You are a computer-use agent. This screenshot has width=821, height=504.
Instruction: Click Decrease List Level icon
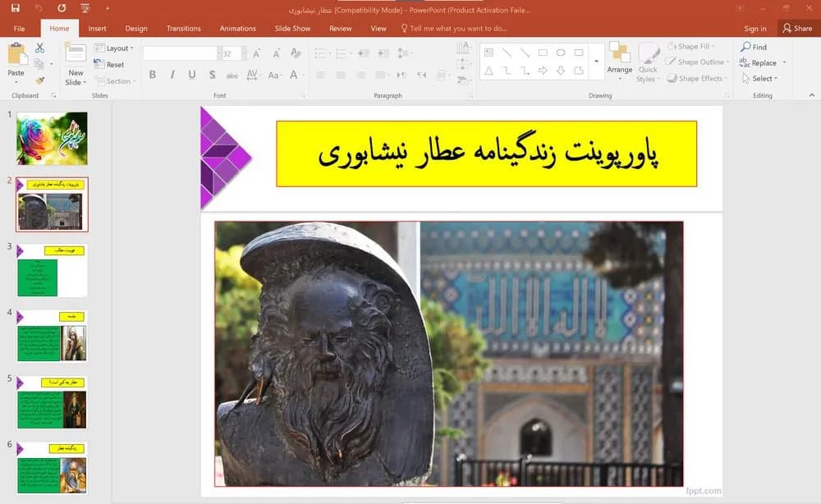click(x=364, y=53)
